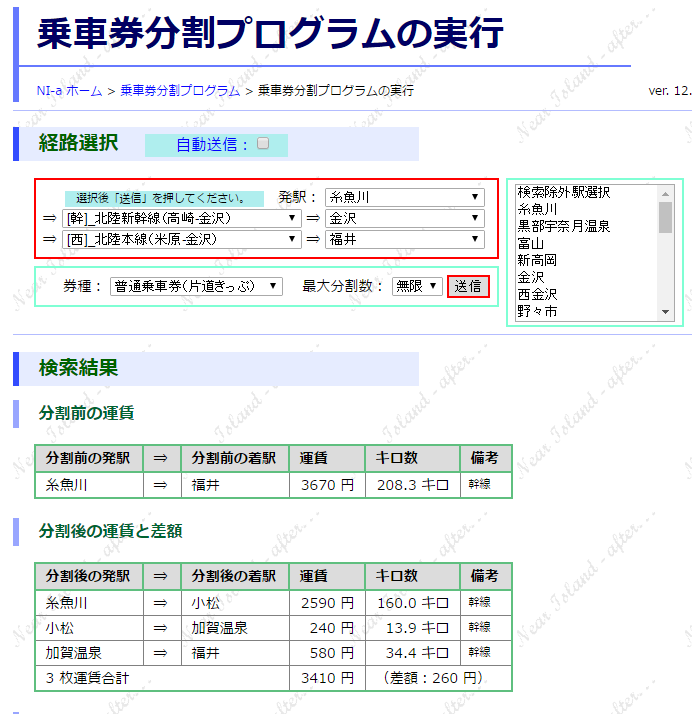Open the 乗車券分割プログラム breadcrumb link

pyautogui.click(x=180, y=91)
